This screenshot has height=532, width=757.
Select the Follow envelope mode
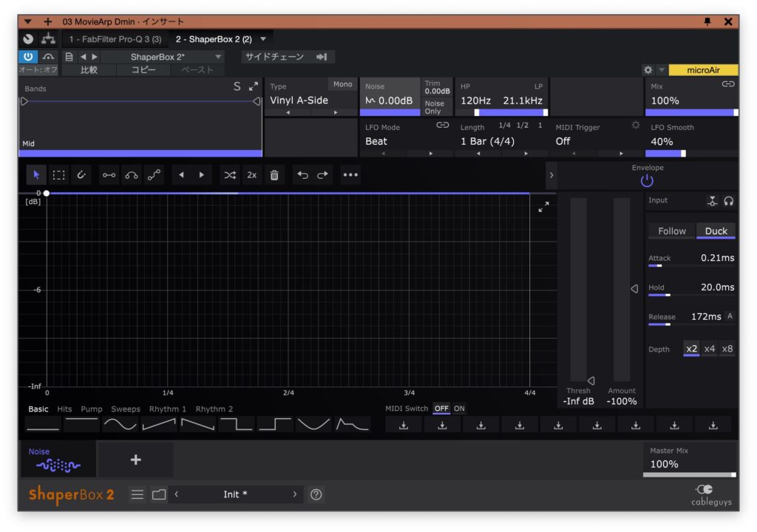672,231
